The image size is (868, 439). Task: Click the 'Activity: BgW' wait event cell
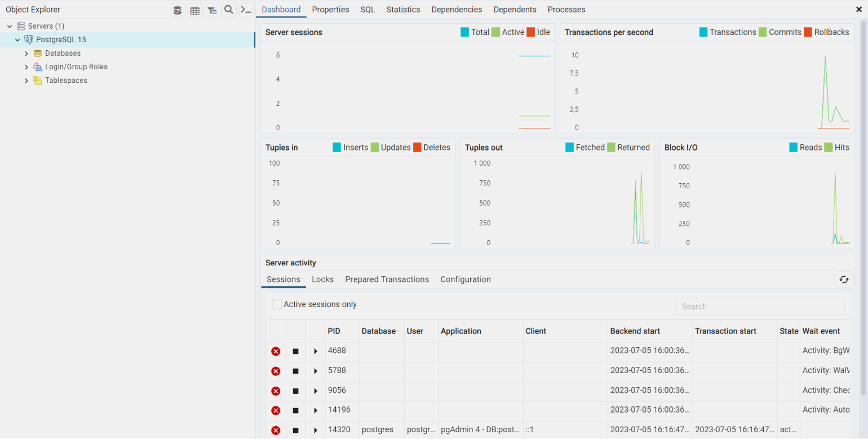(825, 351)
